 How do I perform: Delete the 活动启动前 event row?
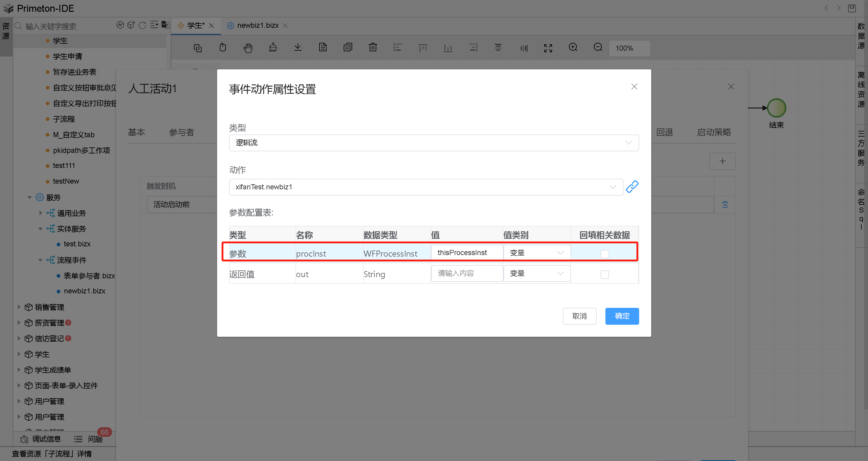(x=725, y=204)
